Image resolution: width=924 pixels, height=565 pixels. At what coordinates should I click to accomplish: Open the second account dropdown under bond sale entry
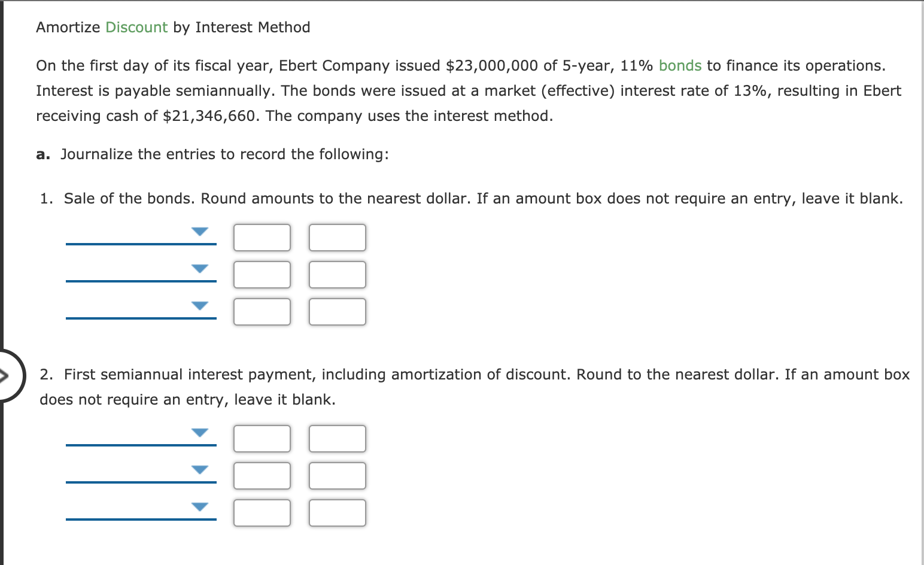[x=199, y=269]
